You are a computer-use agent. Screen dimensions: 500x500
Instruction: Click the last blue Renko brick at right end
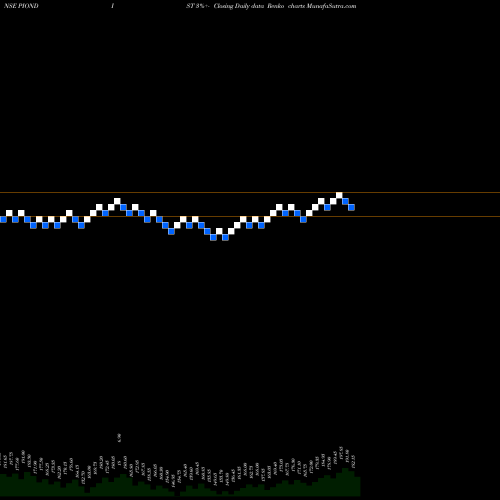tap(351, 207)
